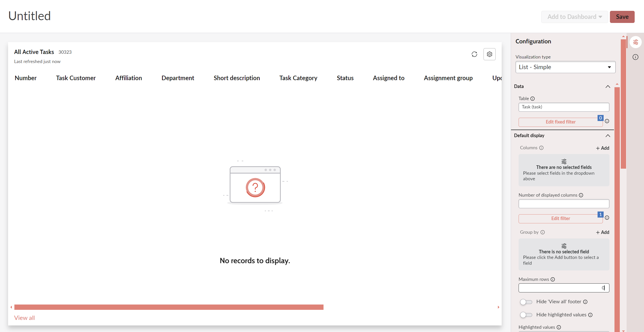Click the View all link
The image size is (644, 332).
pyautogui.click(x=24, y=318)
